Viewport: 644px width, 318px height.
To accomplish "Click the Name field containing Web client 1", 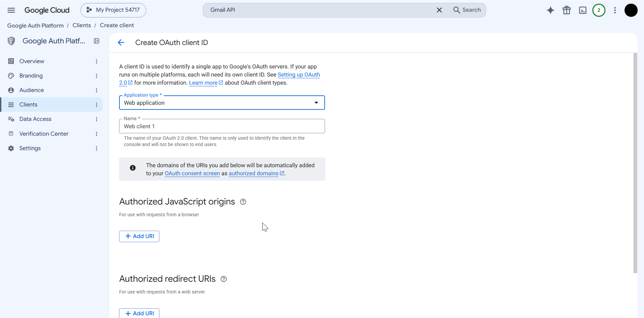I will pos(222,126).
